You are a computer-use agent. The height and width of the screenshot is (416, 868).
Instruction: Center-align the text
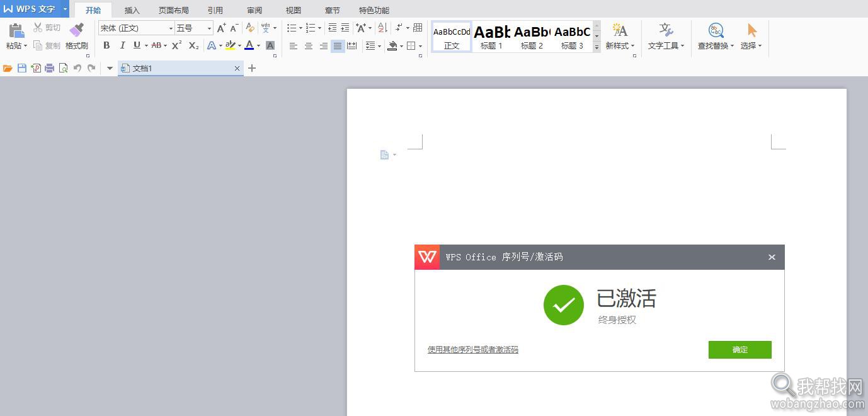pyautogui.click(x=309, y=46)
